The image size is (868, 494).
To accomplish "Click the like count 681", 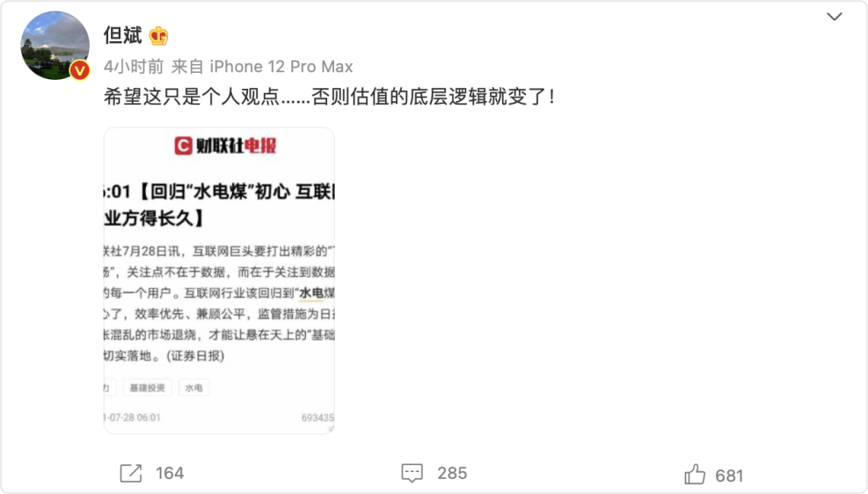I will click(729, 476).
